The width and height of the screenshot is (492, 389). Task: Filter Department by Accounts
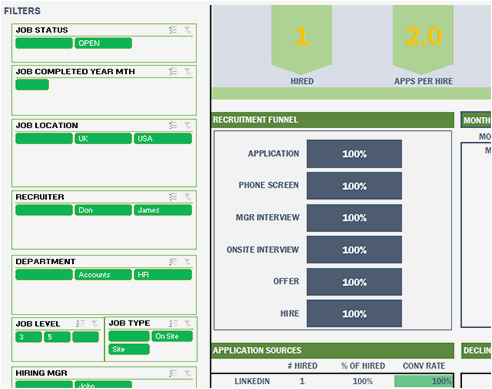[103, 275]
